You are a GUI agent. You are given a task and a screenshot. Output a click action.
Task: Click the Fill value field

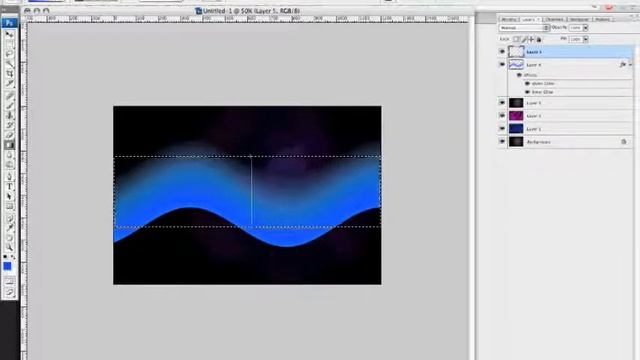click(x=576, y=39)
